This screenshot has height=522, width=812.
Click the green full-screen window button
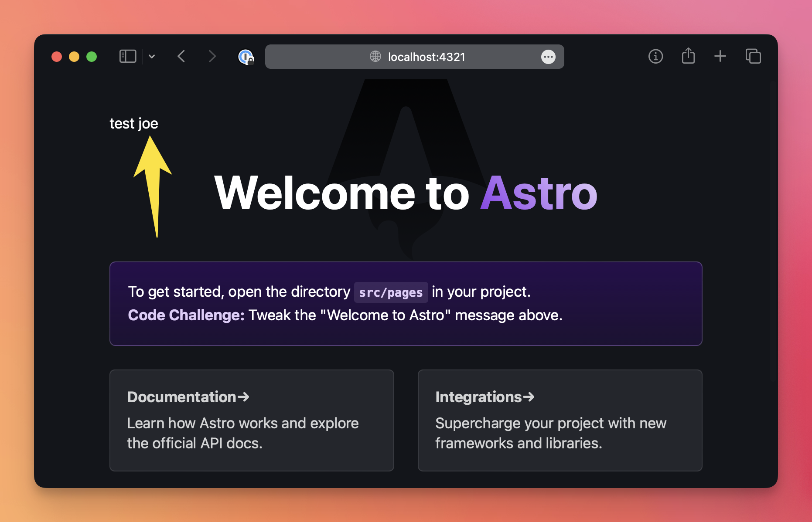[92, 57]
